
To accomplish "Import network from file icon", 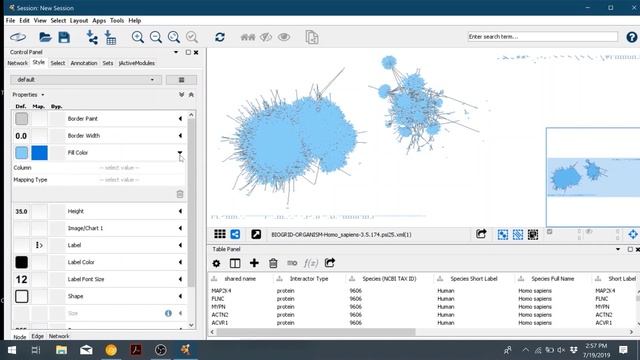I will [92, 38].
